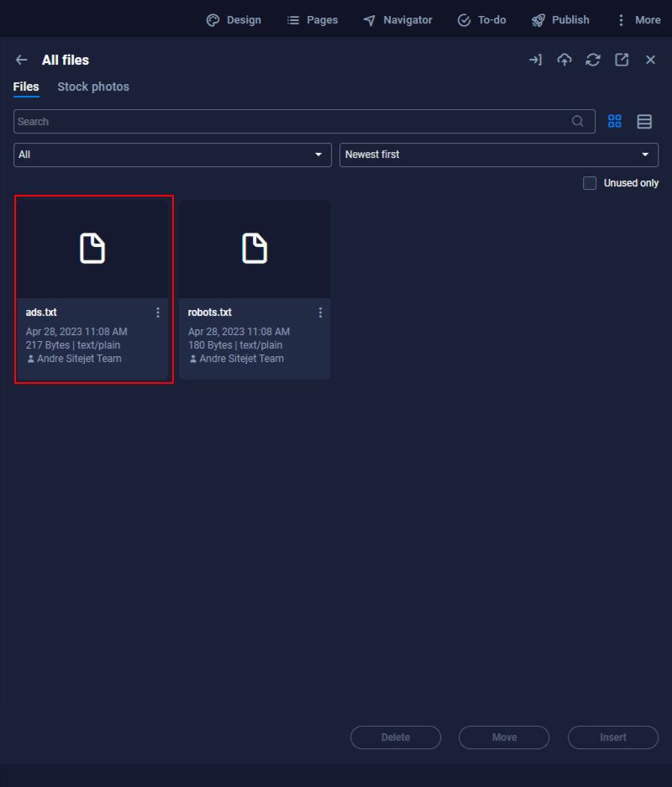Image resolution: width=672 pixels, height=787 pixels.
Task: Refresh the file list
Action: coord(593,60)
